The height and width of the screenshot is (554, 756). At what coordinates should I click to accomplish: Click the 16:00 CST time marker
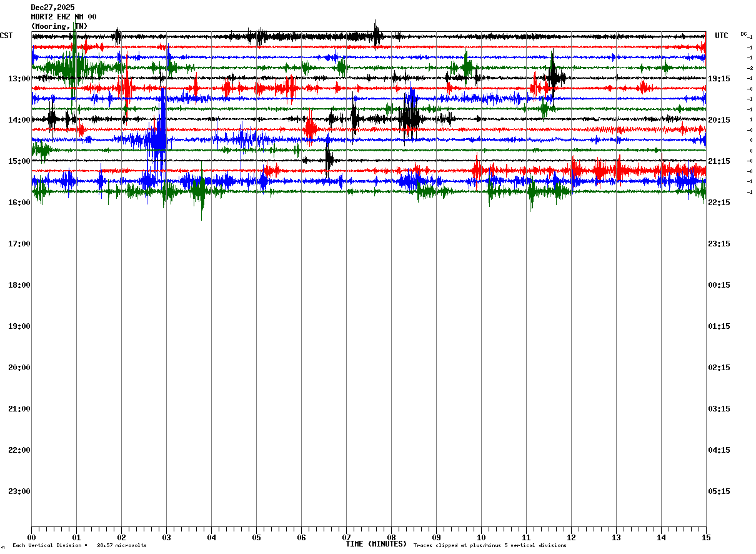click(x=19, y=203)
